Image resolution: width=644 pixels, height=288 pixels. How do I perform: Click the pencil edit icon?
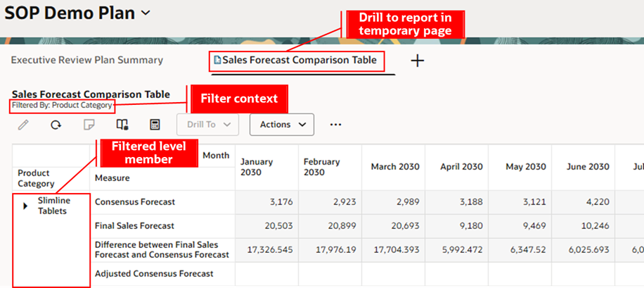tap(23, 125)
